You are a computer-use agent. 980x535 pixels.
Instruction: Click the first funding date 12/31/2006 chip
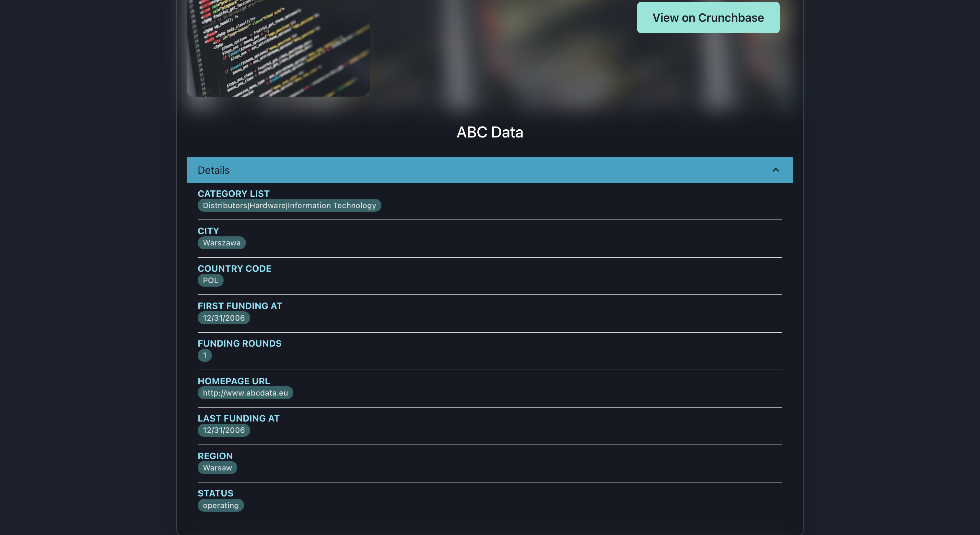(x=224, y=318)
